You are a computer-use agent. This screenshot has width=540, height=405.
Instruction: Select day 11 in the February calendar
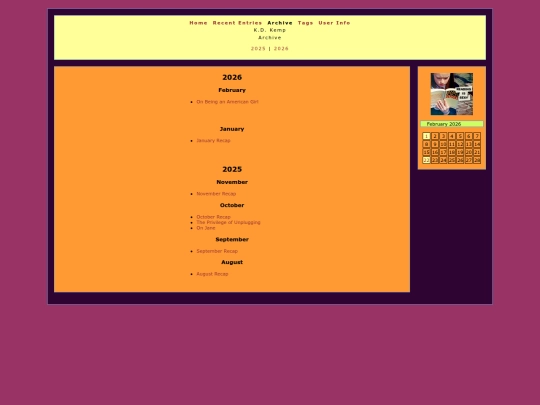[x=452, y=144]
